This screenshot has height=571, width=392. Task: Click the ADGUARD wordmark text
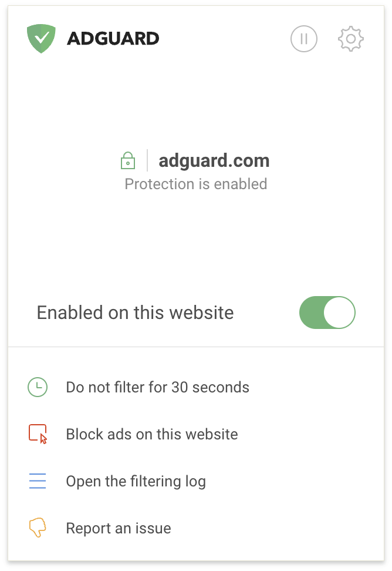113,39
